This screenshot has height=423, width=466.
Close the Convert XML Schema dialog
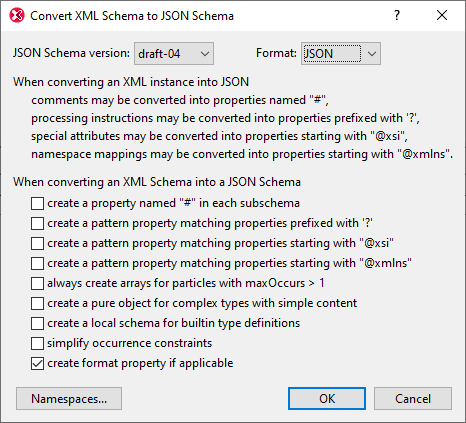[x=442, y=15]
